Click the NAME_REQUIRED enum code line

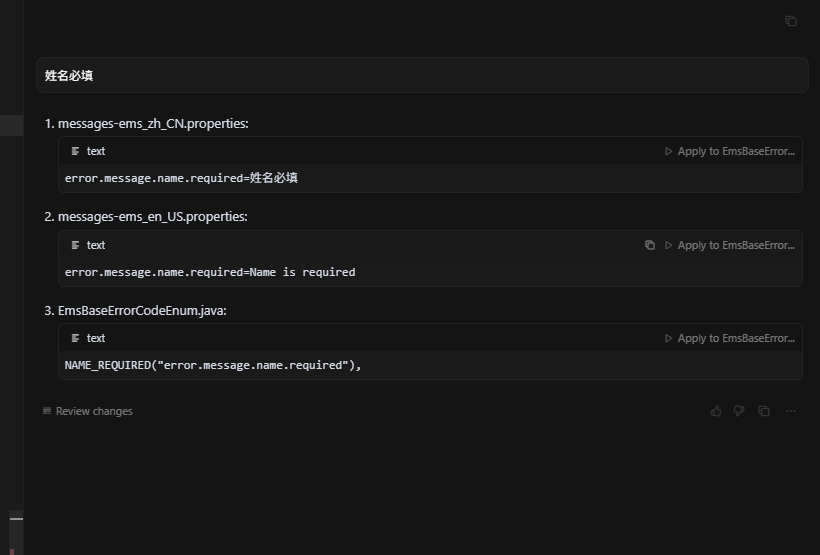tap(213, 365)
